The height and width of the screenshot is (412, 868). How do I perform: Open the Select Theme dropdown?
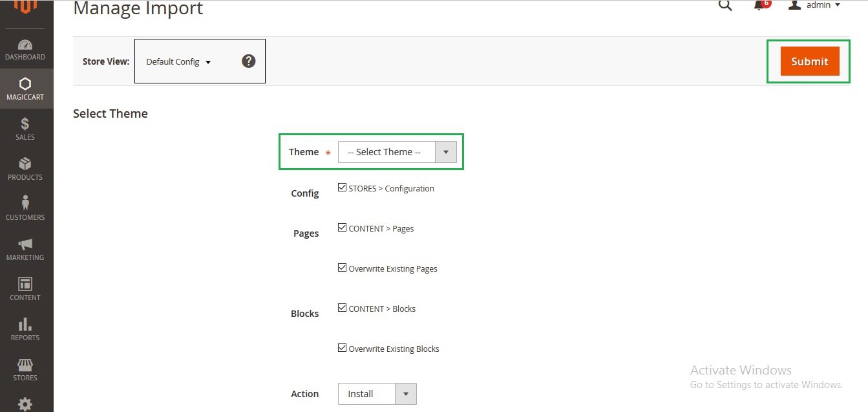397,152
